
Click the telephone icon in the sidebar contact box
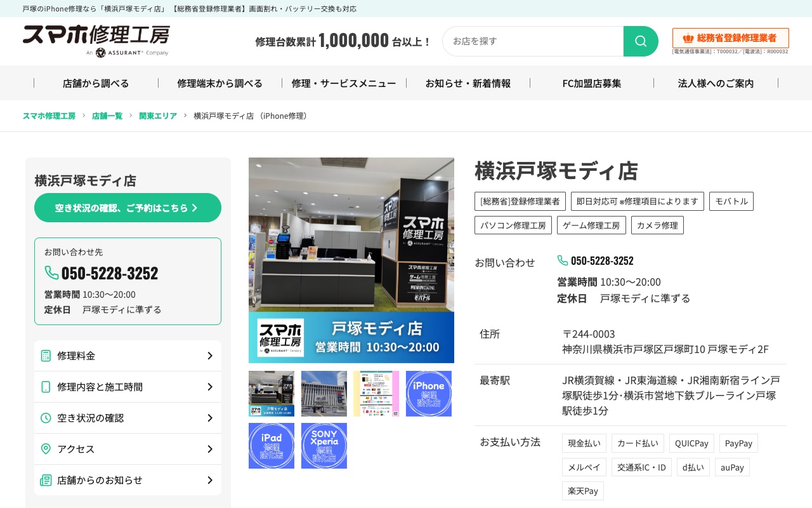[51, 272]
